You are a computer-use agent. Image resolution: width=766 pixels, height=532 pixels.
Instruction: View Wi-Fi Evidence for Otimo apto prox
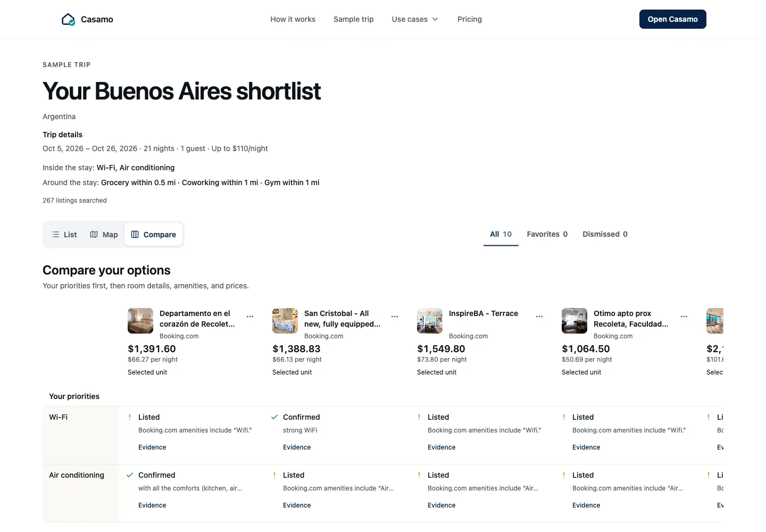586,447
